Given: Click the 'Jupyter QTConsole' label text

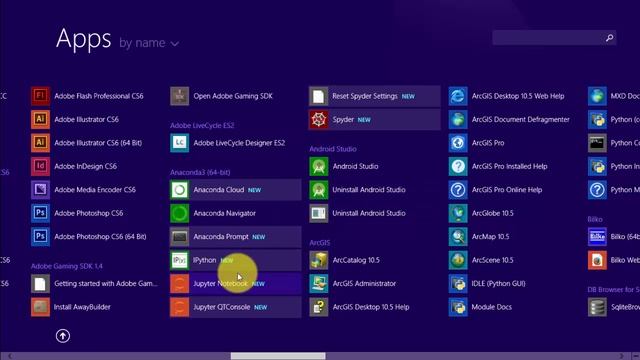Looking at the screenshot, I should point(222,307).
